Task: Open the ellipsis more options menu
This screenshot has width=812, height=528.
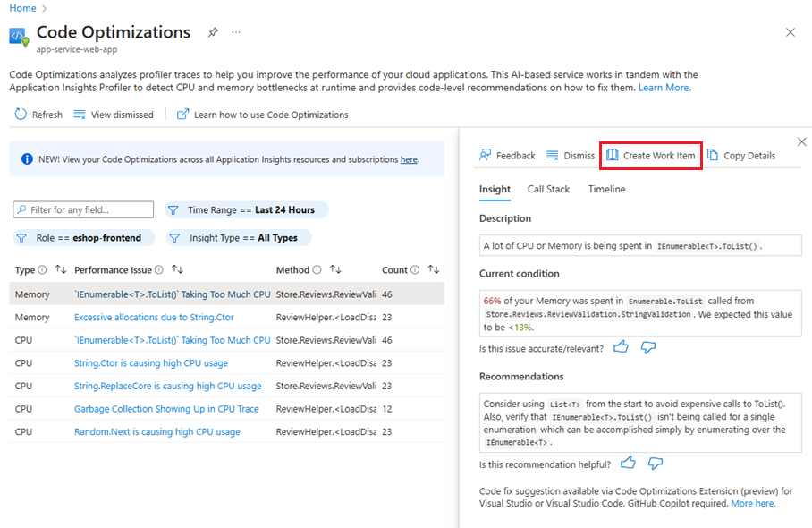Action: pos(236,32)
